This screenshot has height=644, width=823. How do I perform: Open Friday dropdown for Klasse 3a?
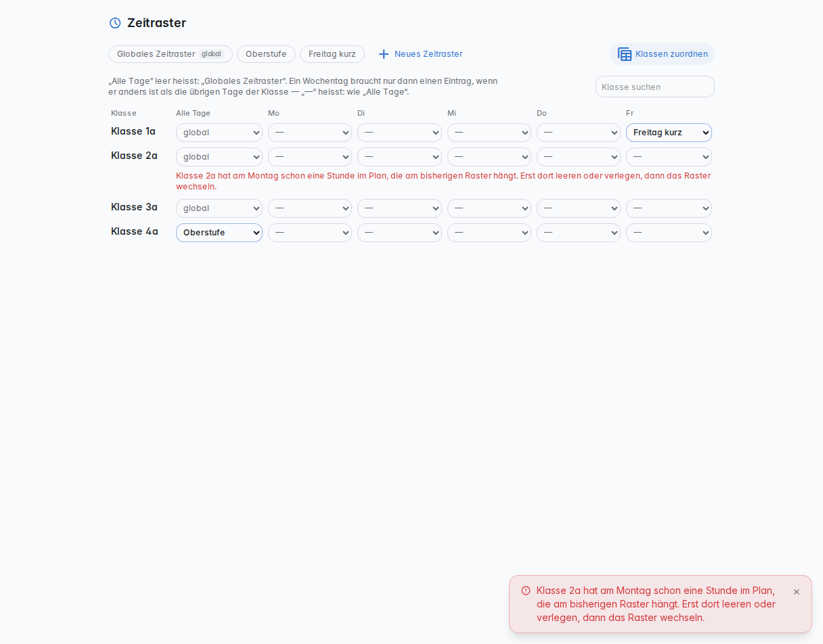[669, 208]
